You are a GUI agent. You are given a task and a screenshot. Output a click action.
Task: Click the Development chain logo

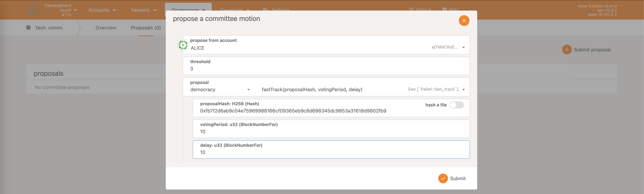33,10
